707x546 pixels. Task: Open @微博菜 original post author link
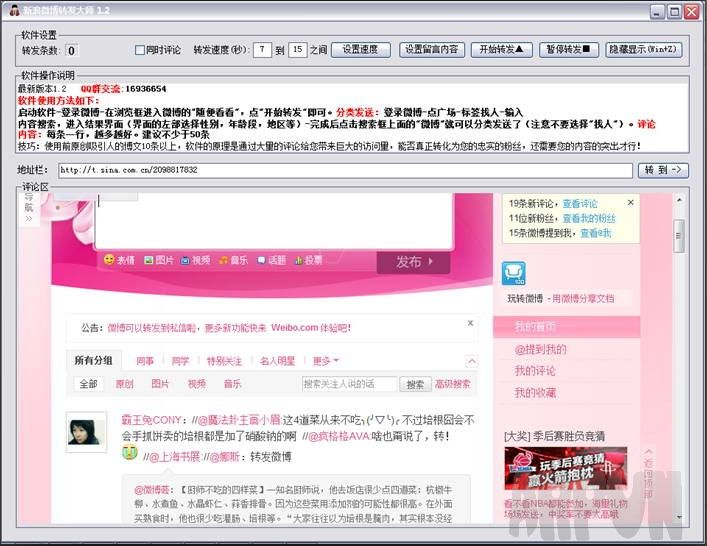pos(152,490)
